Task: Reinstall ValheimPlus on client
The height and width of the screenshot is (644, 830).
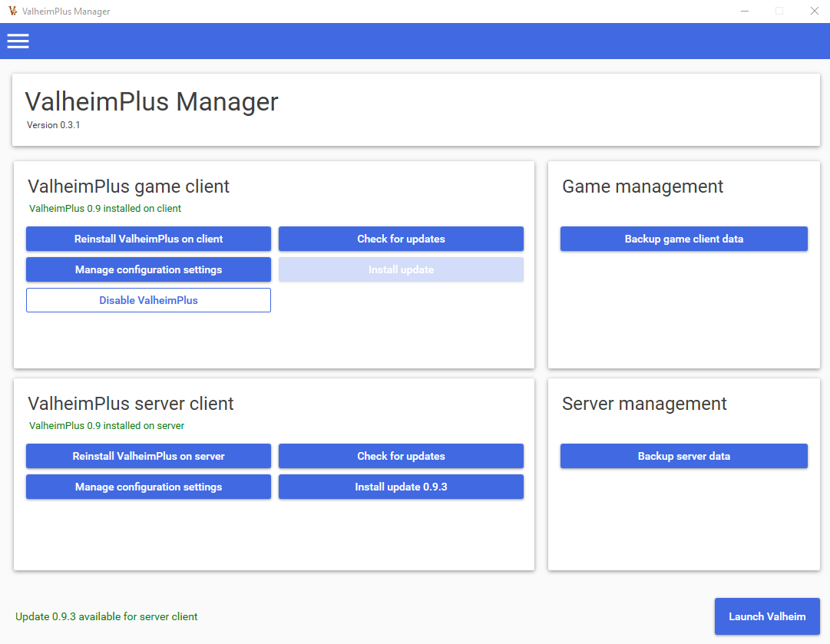Action: 148,239
